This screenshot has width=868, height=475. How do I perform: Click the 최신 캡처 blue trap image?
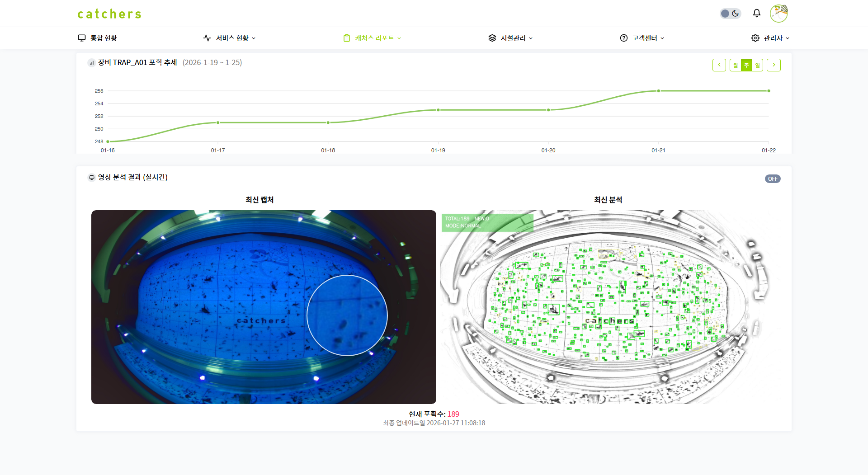pos(264,307)
